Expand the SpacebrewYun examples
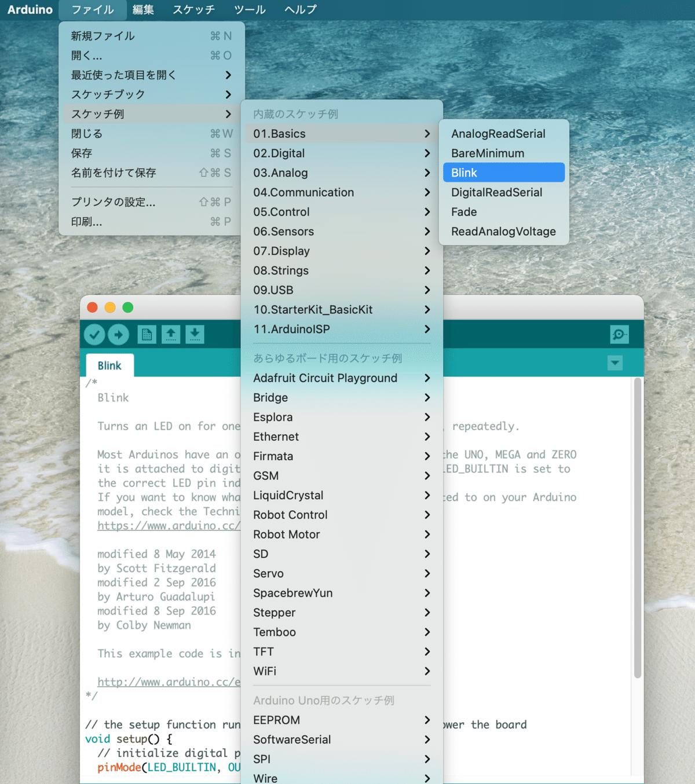The image size is (695, 784). coord(342,593)
